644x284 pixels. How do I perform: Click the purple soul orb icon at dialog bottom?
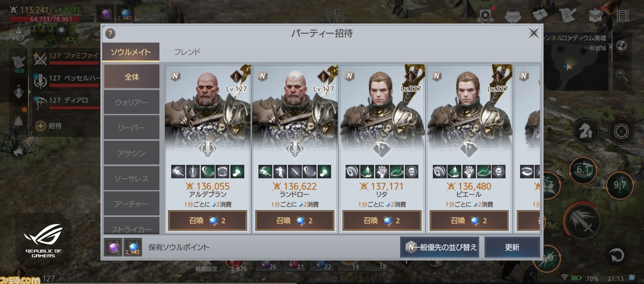point(112,247)
